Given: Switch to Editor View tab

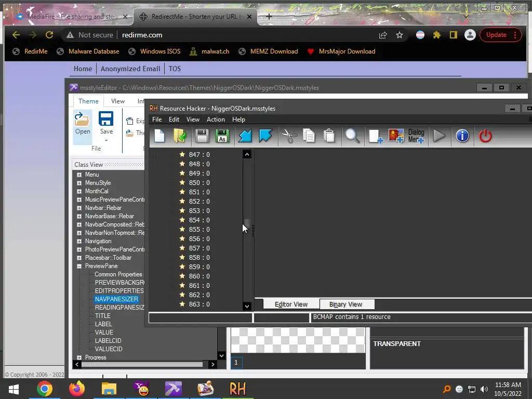Looking at the screenshot, I should tap(291, 304).
